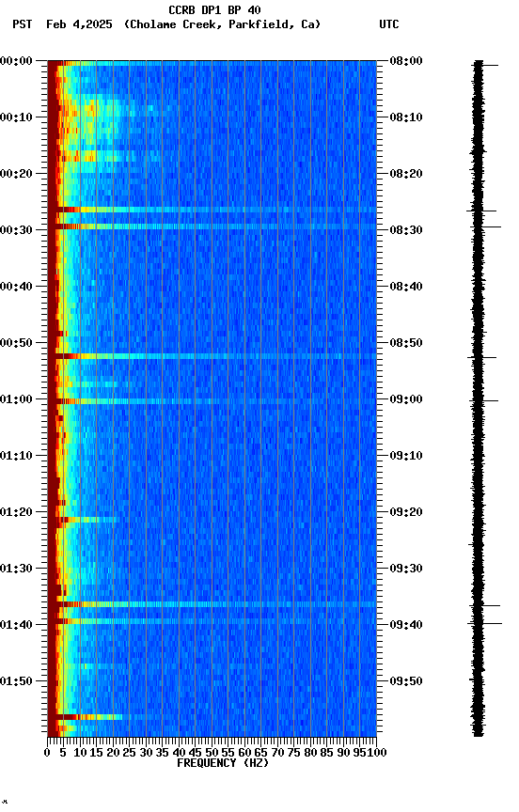Click the date label Feb 4,2025
The image size is (519, 812).
click(79, 24)
